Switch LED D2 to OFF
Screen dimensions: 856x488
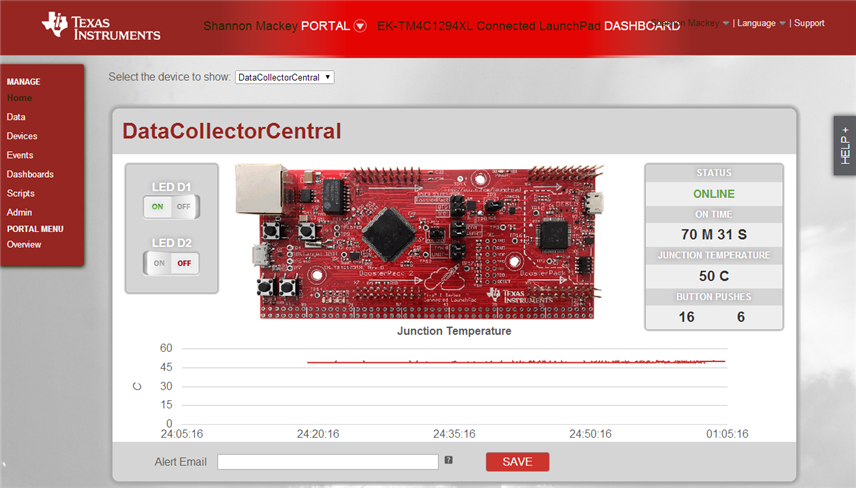coord(185,263)
